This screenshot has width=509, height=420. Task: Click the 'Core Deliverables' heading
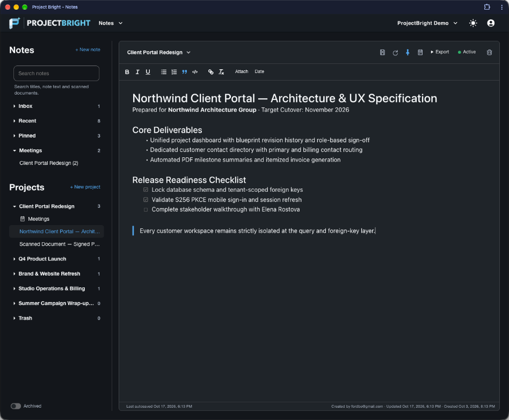(x=167, y=130)
